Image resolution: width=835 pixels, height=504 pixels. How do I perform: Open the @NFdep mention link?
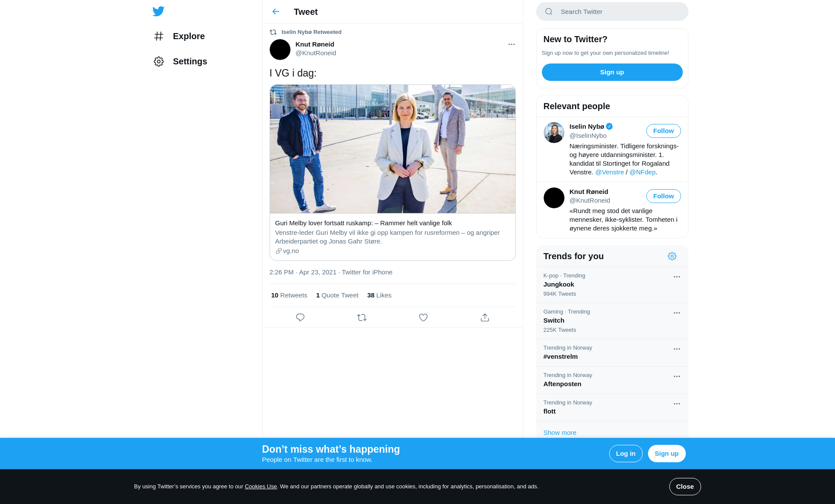(x=642, y=172)
